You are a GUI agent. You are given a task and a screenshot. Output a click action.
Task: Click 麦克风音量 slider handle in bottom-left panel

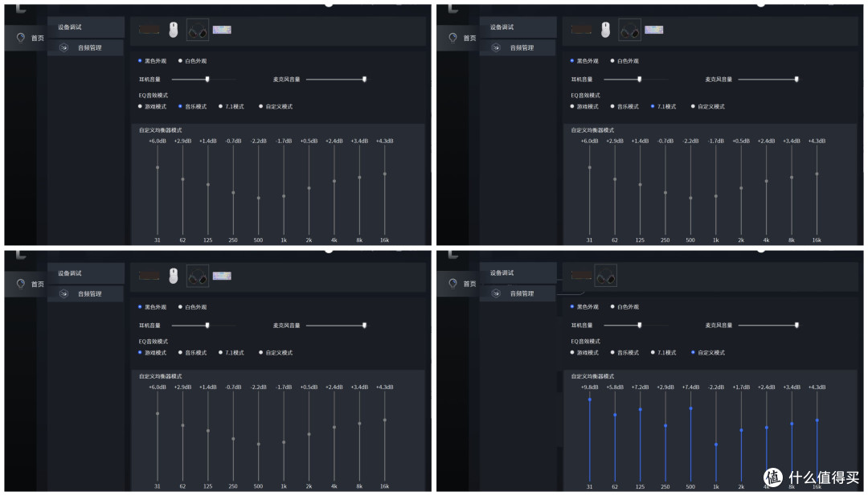tap(364, 326)
